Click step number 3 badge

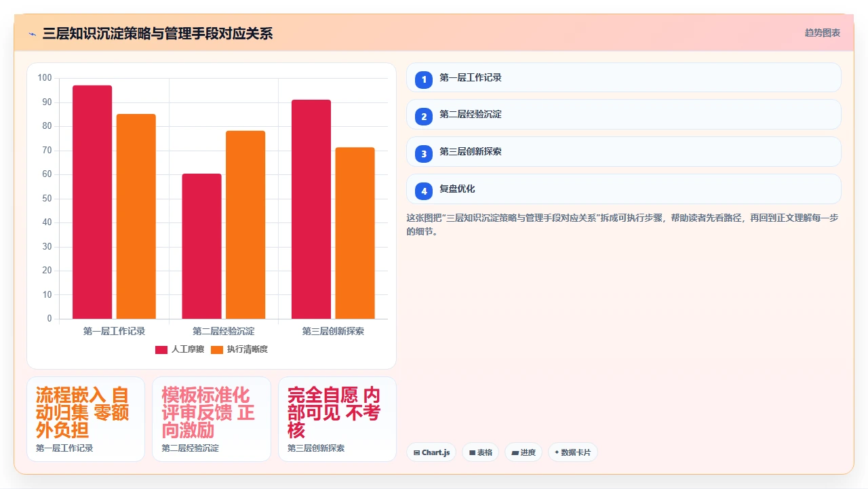(424, 154)
